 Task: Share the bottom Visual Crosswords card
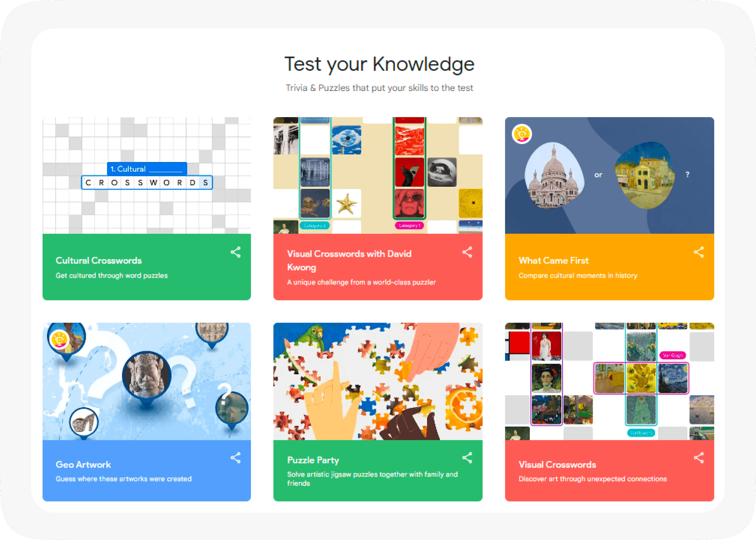pos(699,458)
